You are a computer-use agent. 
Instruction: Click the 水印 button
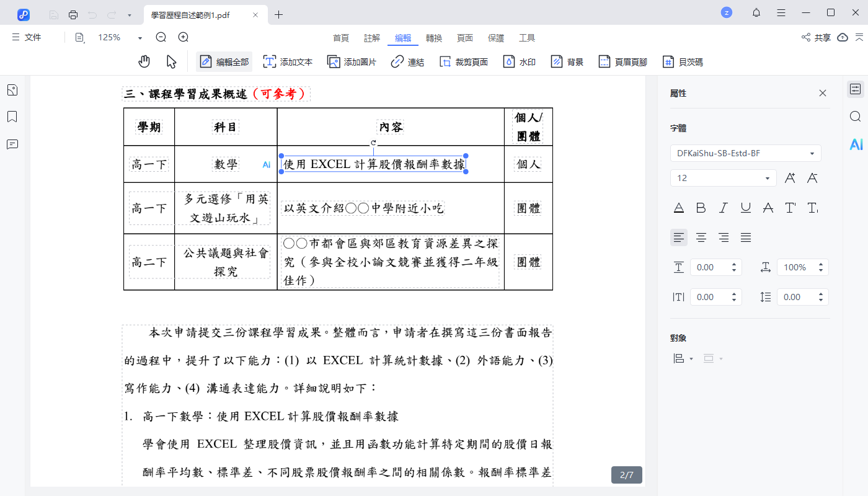[519, 62]
